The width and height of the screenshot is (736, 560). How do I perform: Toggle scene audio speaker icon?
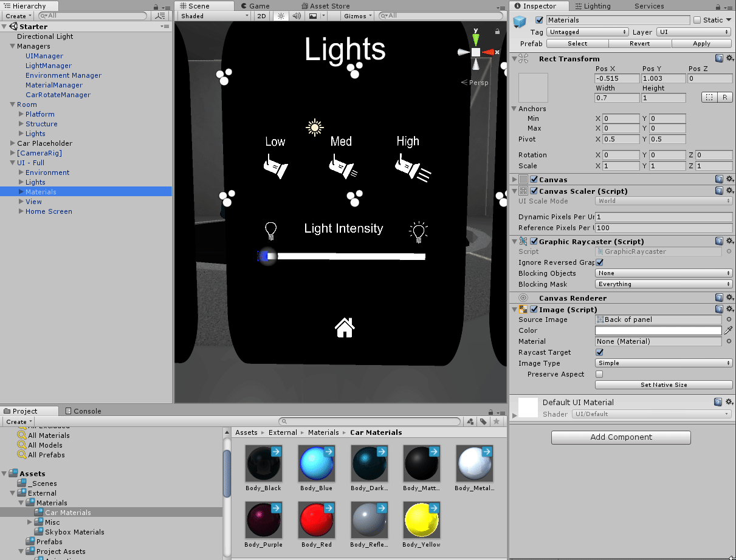tap(297, 16)
